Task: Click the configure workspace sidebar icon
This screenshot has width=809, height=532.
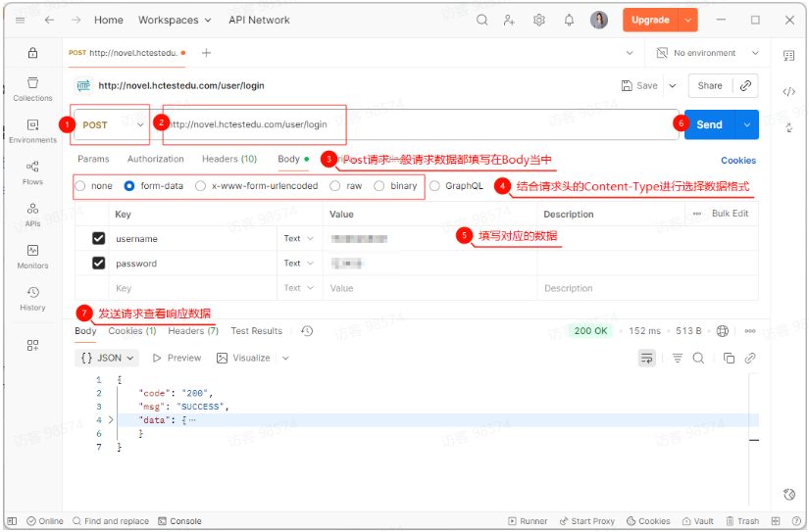Action: (32, 345)
